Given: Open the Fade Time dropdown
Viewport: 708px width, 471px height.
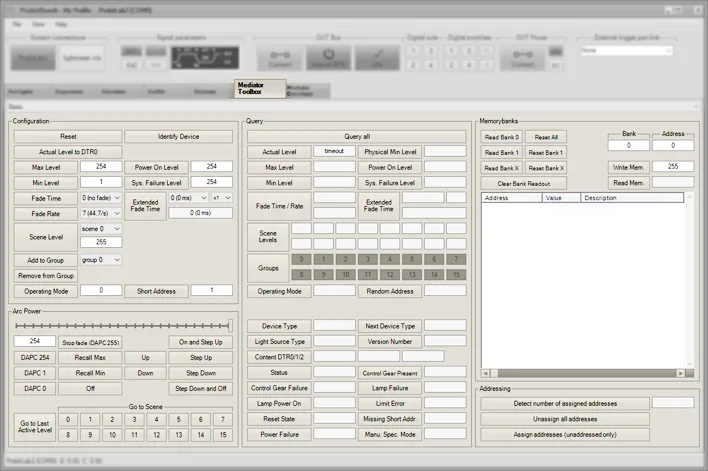Looking at the screenshot, I should point(101,198).
